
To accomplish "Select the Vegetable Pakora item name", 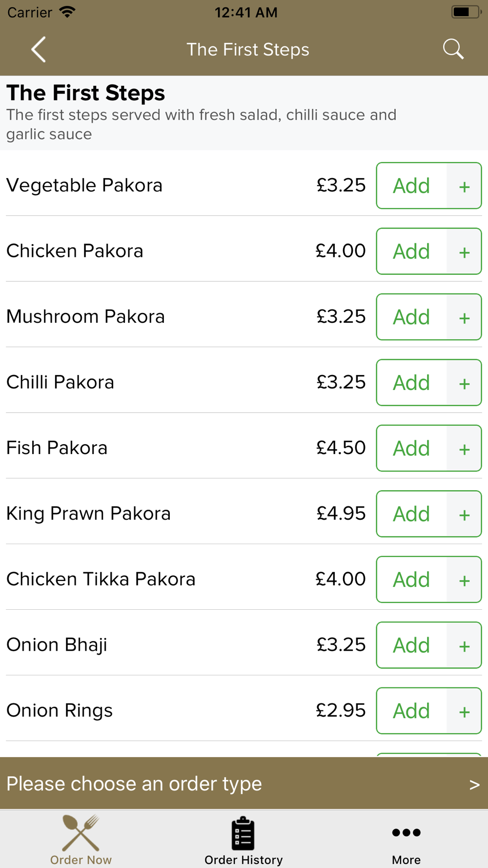I will click(x=84, y=186).
